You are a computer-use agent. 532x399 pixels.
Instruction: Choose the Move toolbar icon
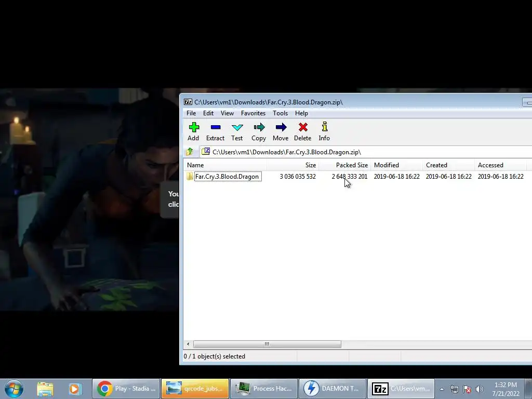click(281, 131)
